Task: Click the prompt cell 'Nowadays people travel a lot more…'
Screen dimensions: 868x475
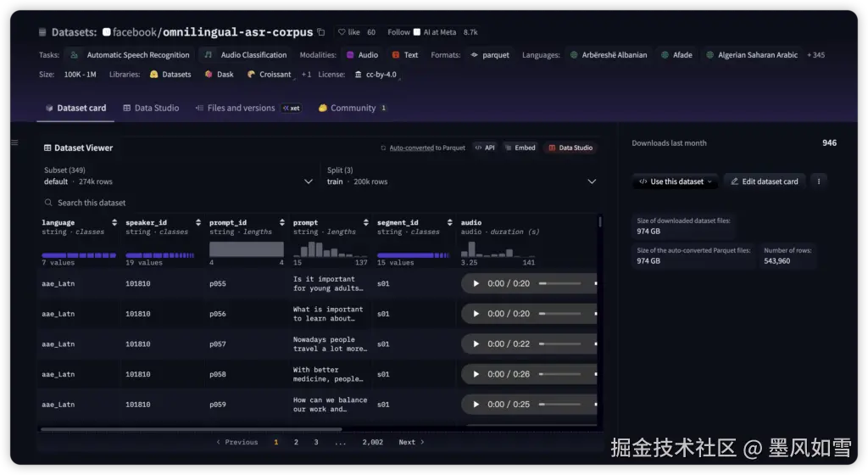Action: click(330, 344)
